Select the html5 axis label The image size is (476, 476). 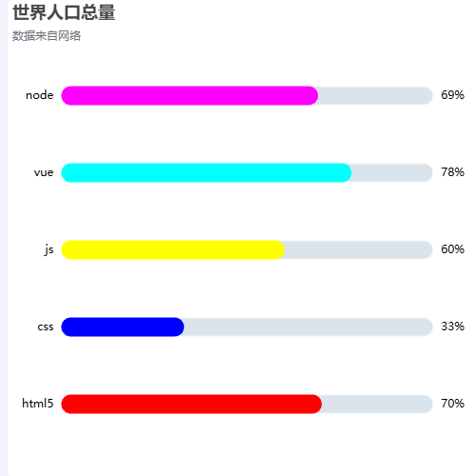(38, 404)
